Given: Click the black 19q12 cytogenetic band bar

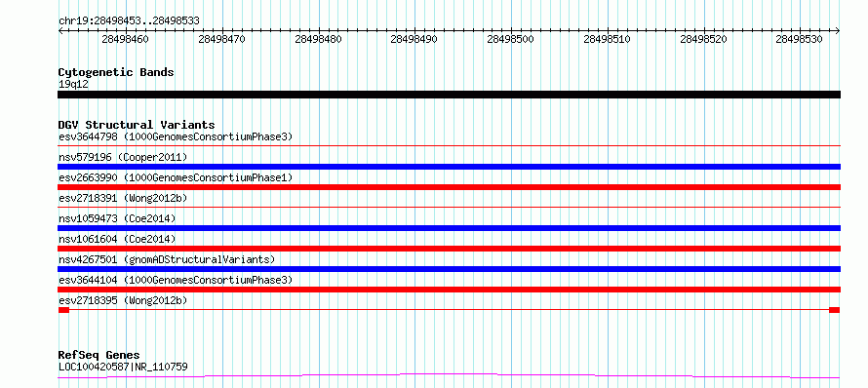Looking at the screenshot, I should click(449, 95).
